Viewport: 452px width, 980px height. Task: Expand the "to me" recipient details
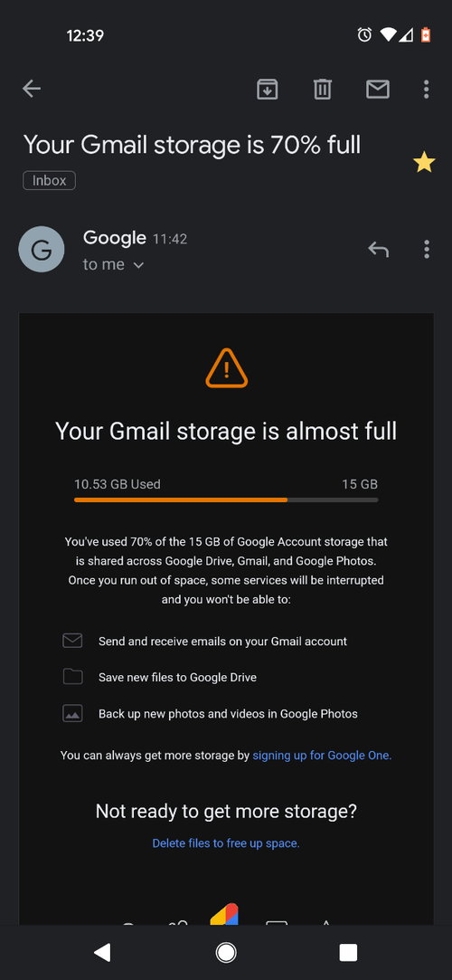point(114,264)
